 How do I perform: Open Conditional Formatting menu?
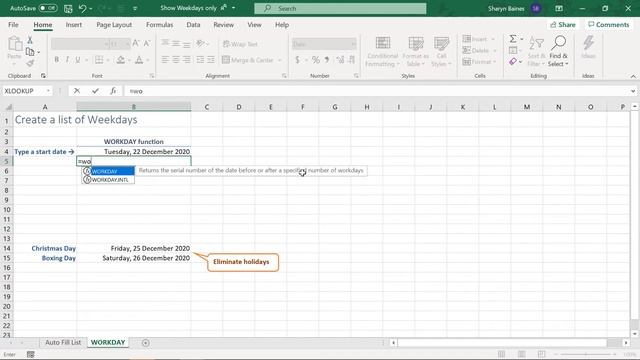pos(382,52)
